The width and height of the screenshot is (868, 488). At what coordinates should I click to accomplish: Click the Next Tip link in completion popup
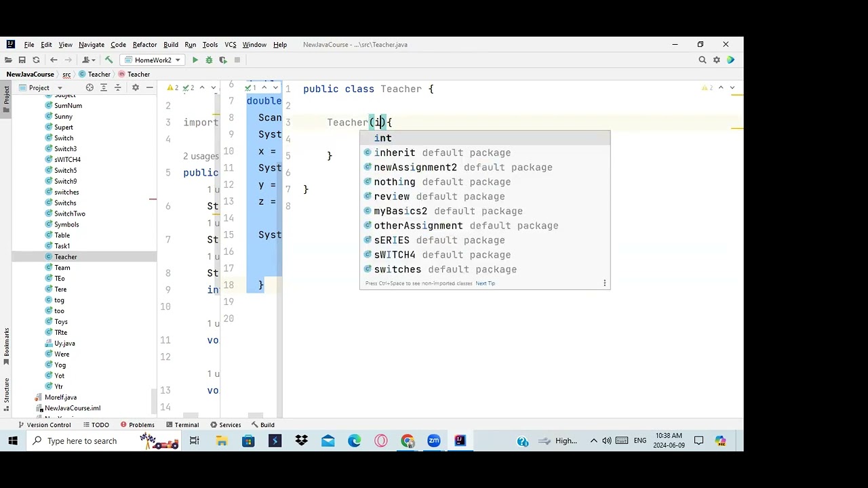(x=486, y=283)
